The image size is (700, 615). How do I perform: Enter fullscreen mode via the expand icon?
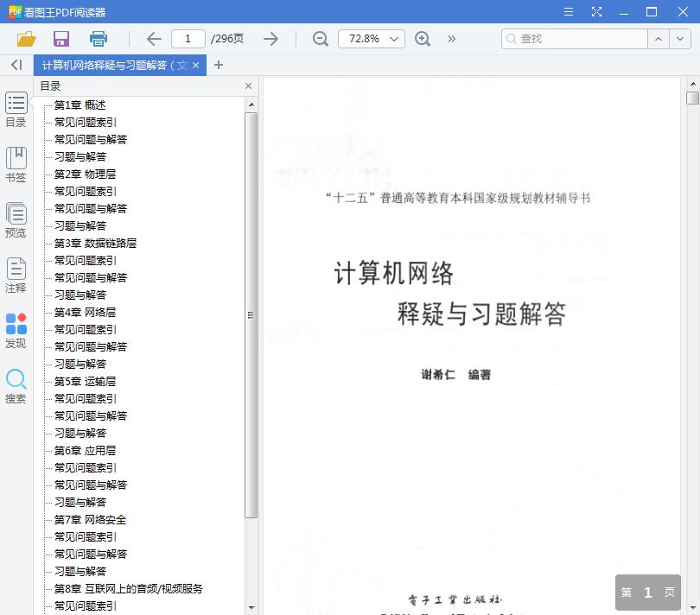point(596,11)
